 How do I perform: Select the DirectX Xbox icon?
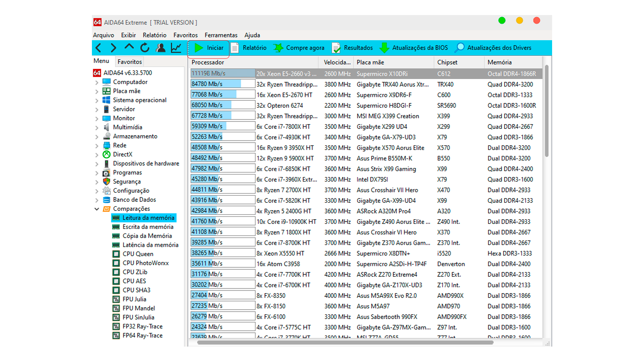(x=107, y=155)
